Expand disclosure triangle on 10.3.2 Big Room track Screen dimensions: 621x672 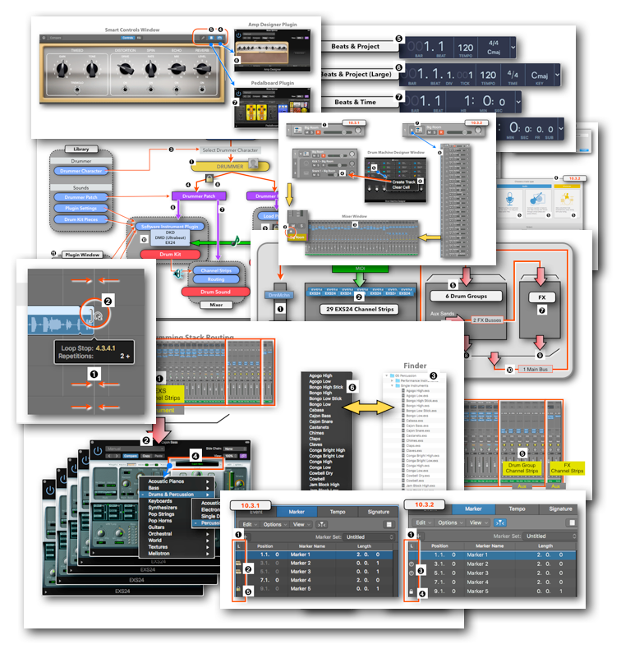click(412, 129)
